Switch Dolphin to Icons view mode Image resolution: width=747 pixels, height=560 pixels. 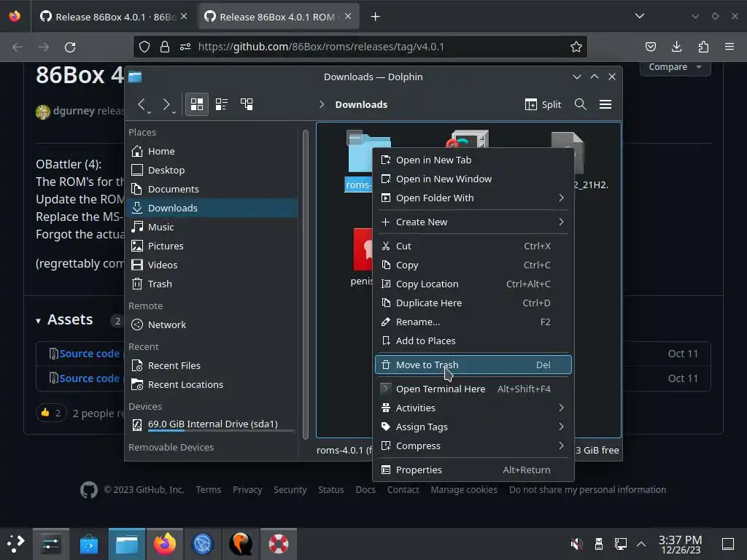click(197, 104)
